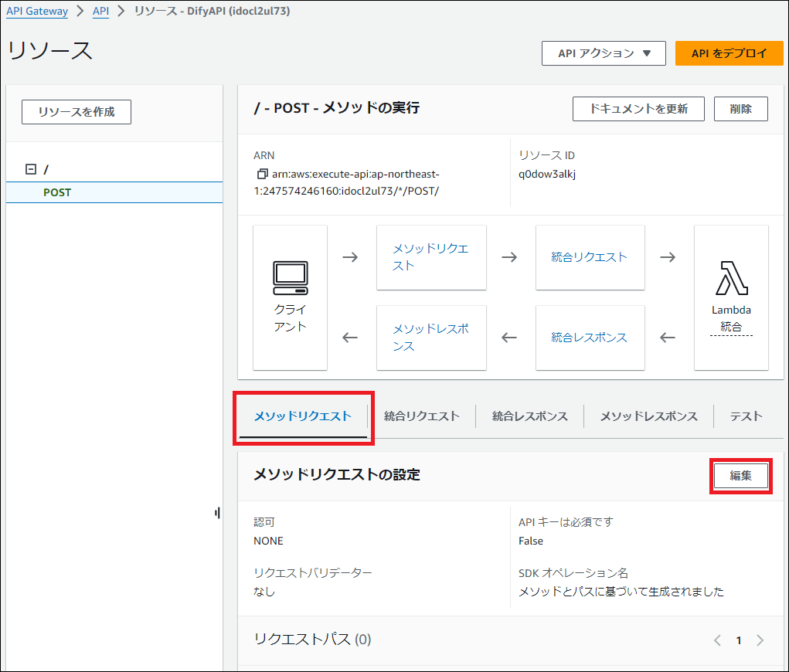Switch to the 統合リクエスト tab
This screenshot has height=672, width=789.
421,416
